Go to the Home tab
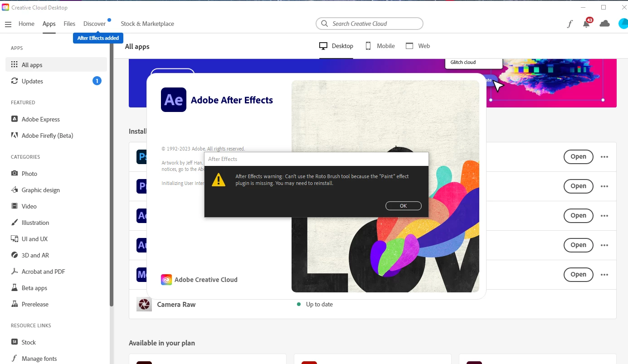This screenshot has width=628, height=364. point(26,24)
